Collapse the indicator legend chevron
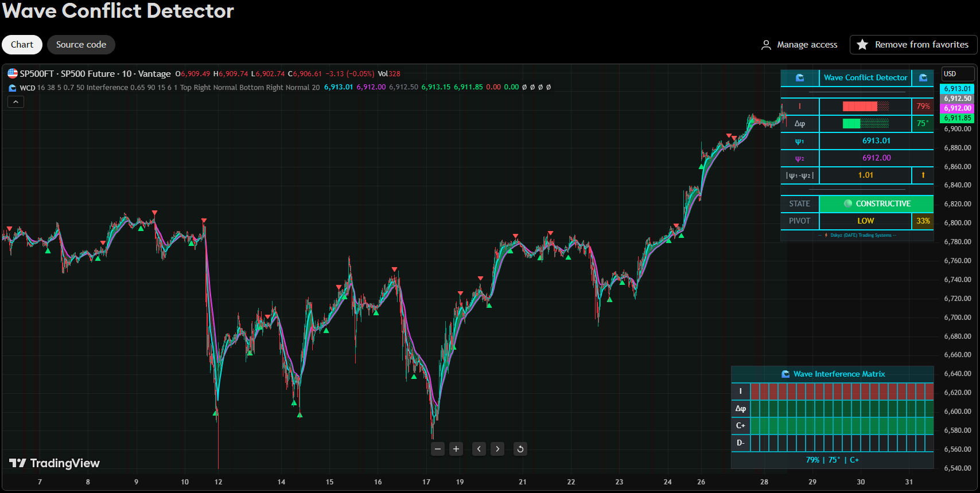This screenshot has height=493, width=980. [x=15, y=101]
